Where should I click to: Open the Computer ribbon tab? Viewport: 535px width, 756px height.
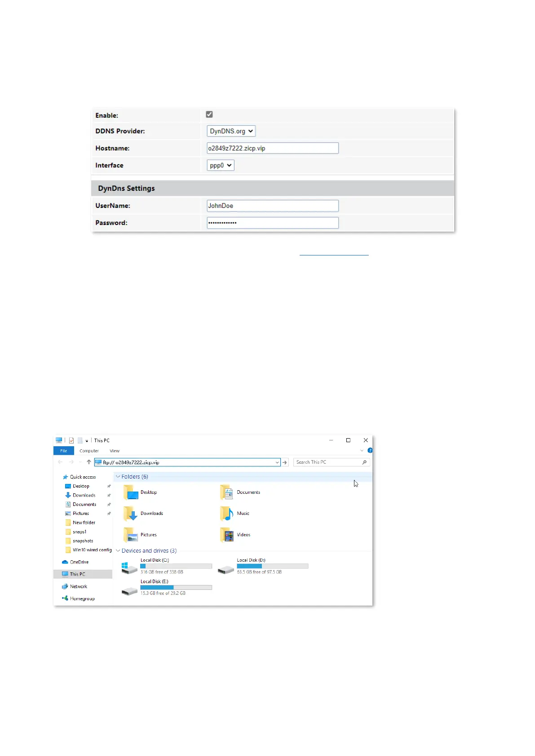(x=89, y=451)
